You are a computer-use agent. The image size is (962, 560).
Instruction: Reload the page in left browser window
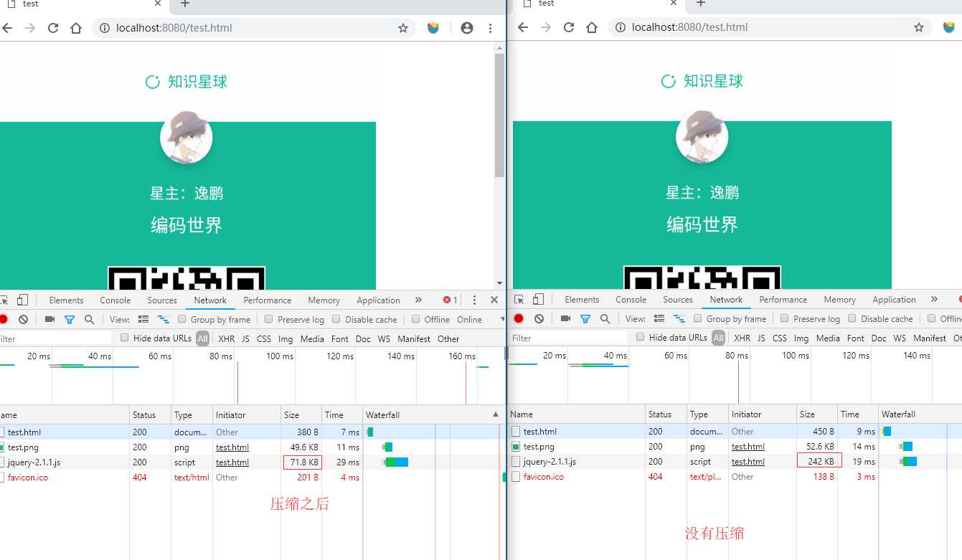tap(52, 28)
